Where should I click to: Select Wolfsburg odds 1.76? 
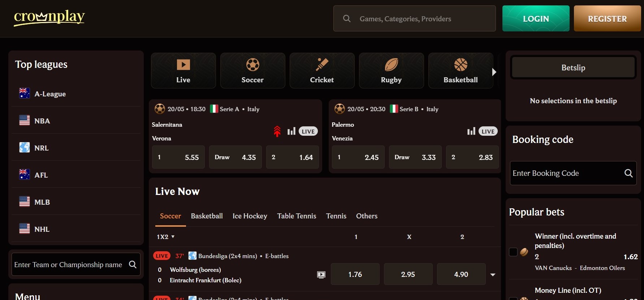(x=355, y=274)
